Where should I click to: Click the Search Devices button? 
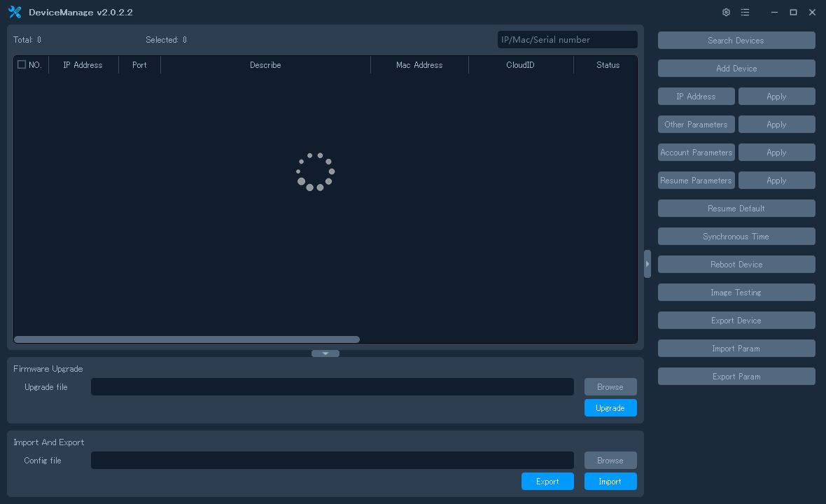[736, 41]
